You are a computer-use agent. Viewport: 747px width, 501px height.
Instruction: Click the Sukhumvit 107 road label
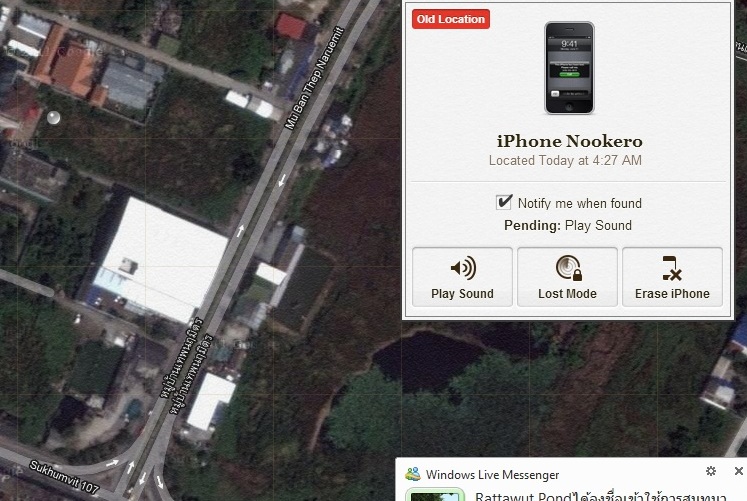click(x=64, y=477)
